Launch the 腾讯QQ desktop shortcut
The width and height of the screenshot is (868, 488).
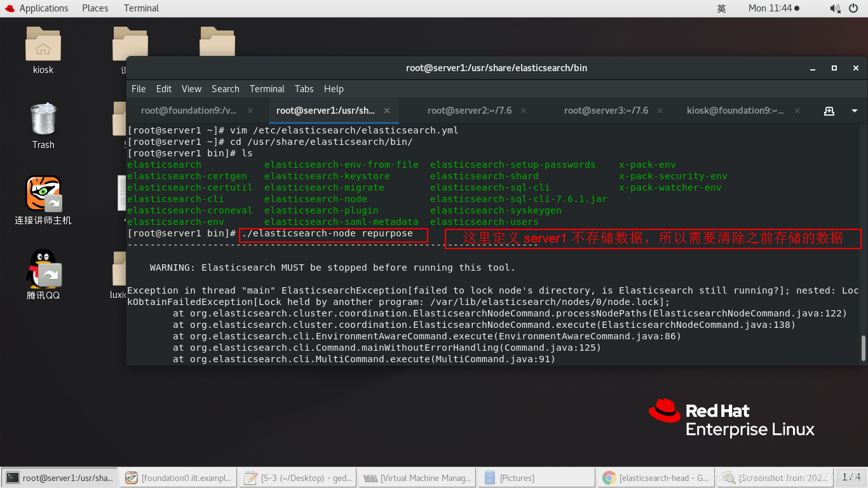point(43,274)
